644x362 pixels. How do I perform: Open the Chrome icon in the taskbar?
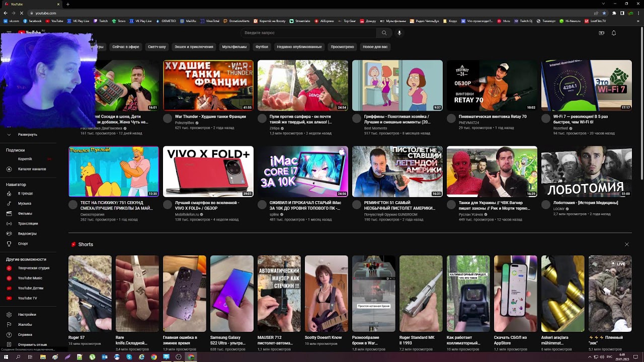[x=154, y=357]
